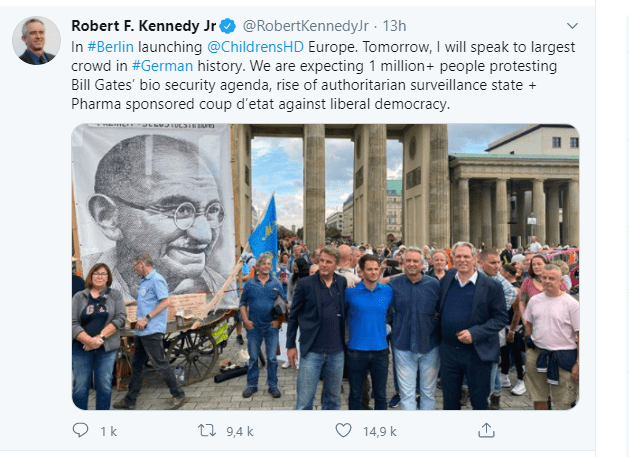Open Robert F. Kennedy Jr's profile avatar
The height and width of the screenshot is (457, 629).
pos(36,41)
